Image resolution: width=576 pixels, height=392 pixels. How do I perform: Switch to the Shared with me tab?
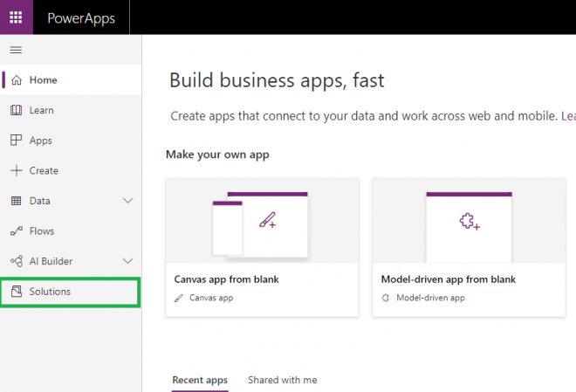282,380
